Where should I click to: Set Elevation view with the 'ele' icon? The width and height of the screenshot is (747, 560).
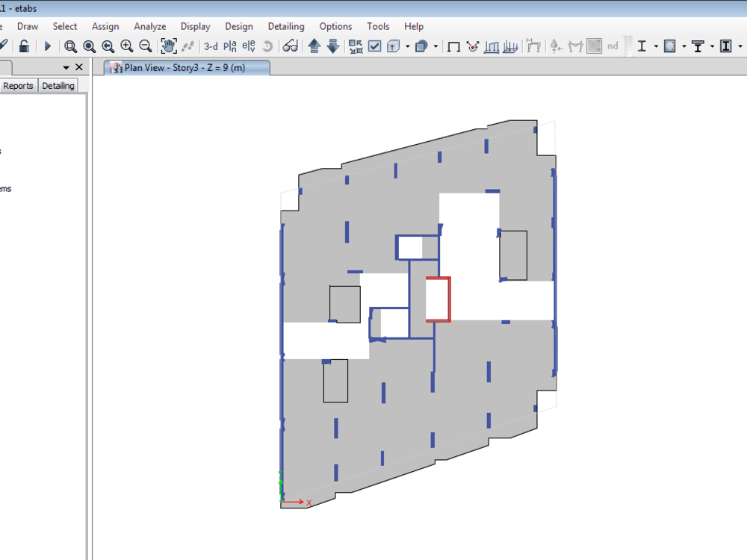click(x=249, y=46)
